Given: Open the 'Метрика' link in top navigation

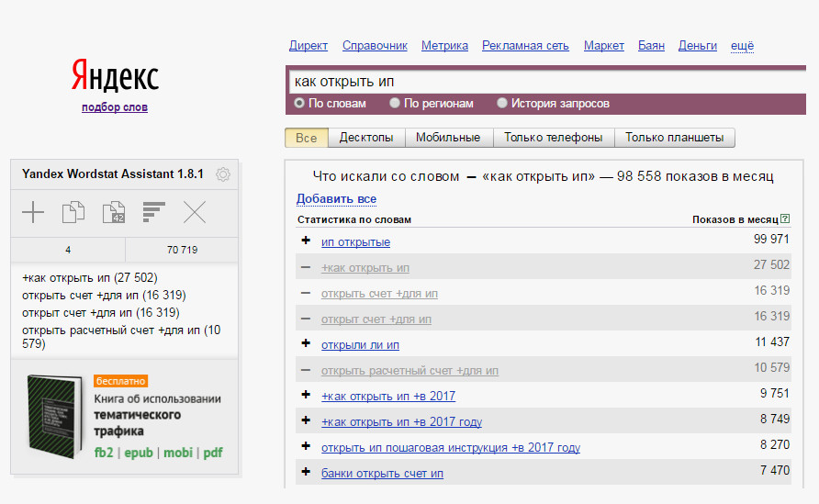Looking at the screenshot, I should 444,46.
